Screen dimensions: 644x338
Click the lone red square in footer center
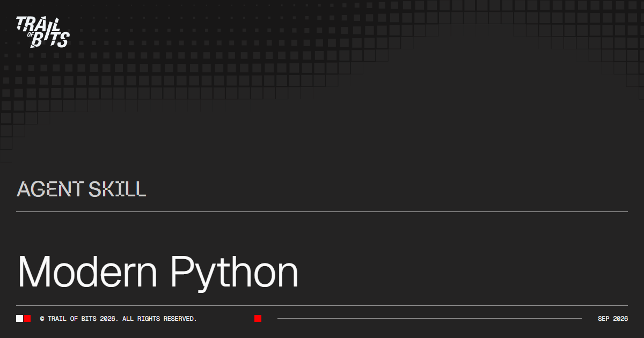[258, 319]
